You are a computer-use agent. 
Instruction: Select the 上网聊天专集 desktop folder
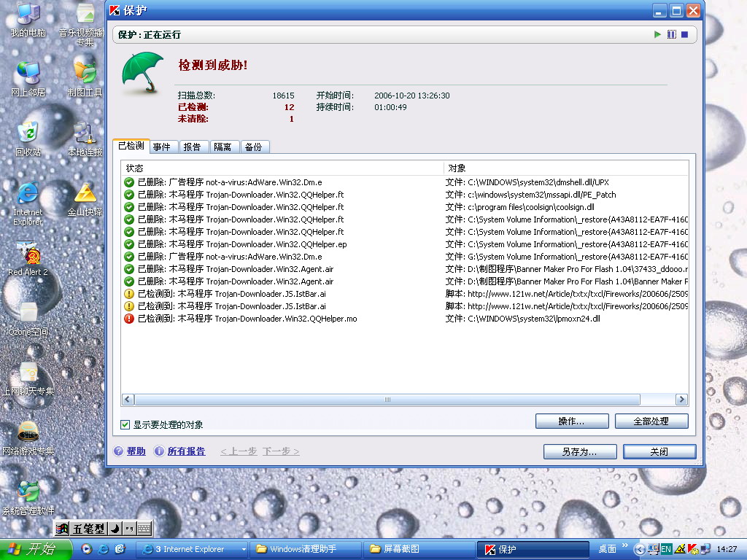[28, 379]
